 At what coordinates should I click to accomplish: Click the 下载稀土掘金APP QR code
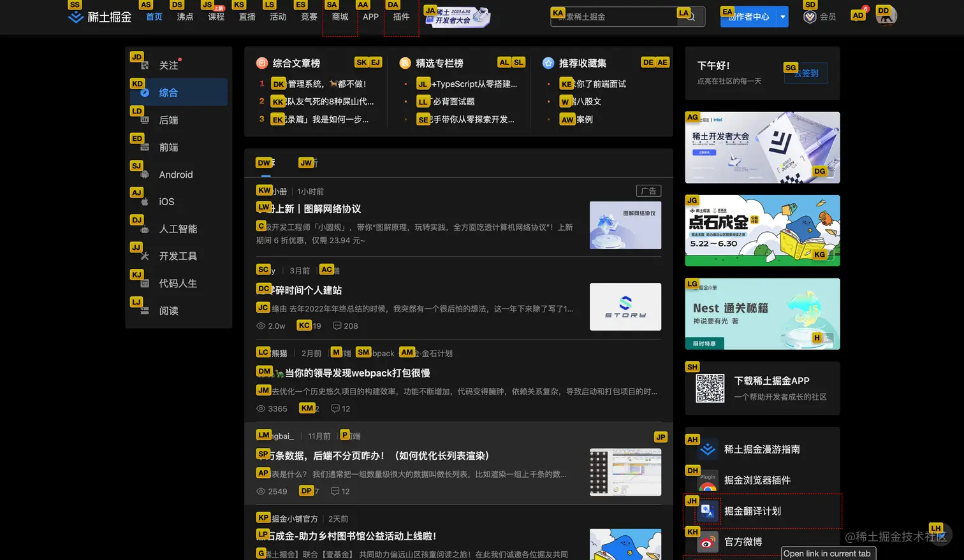(x=710, y=389)
